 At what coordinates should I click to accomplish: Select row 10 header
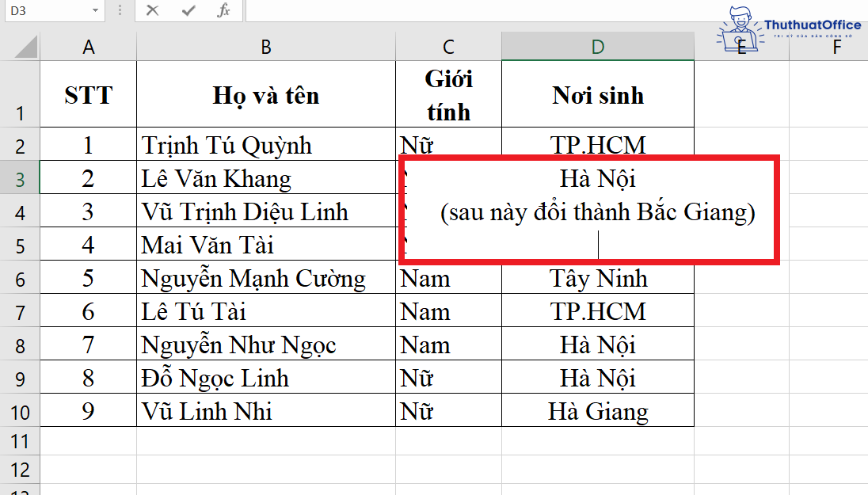20,410
